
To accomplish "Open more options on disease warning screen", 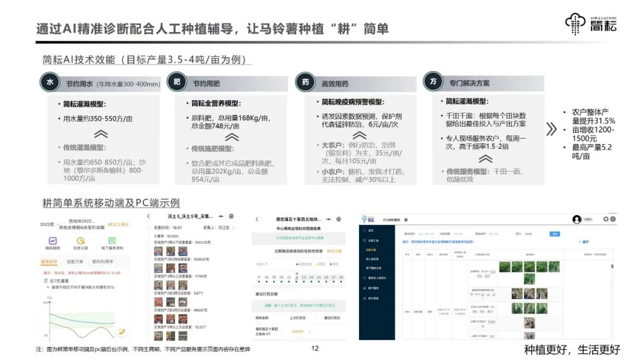I will [329, 219].
